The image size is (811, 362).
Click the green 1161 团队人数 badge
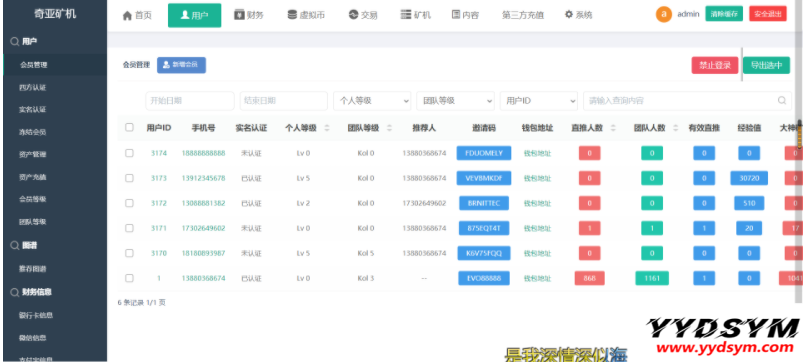pyautogui.click(x=652, y=278)
